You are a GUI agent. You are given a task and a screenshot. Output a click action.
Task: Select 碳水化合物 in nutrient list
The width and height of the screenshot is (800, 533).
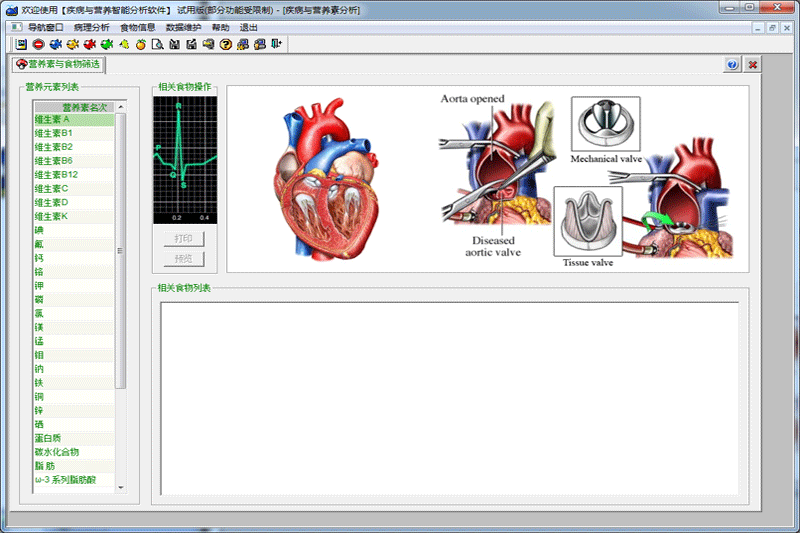click(x=74, y=452)
